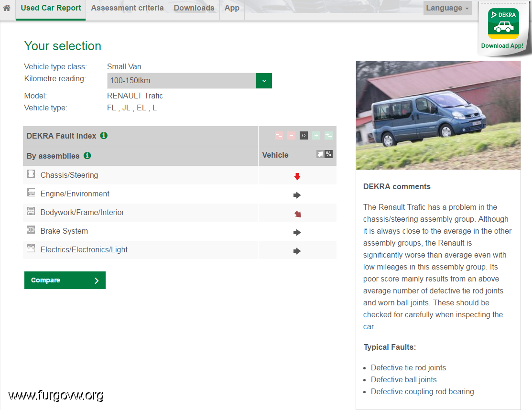The image size is (532, 410).
Task: Show info for By assemblies
Action: tap(87, 156)
